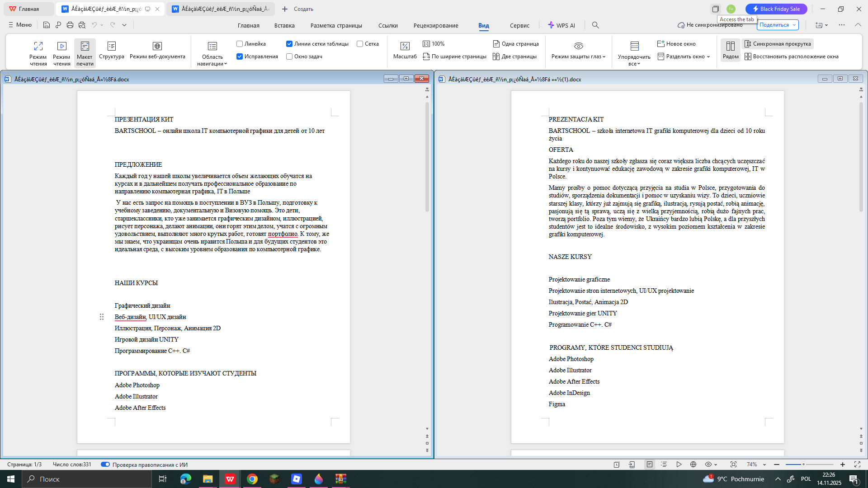
Task: Click Новое окно to open new window
Action: (x=676, y=44)
